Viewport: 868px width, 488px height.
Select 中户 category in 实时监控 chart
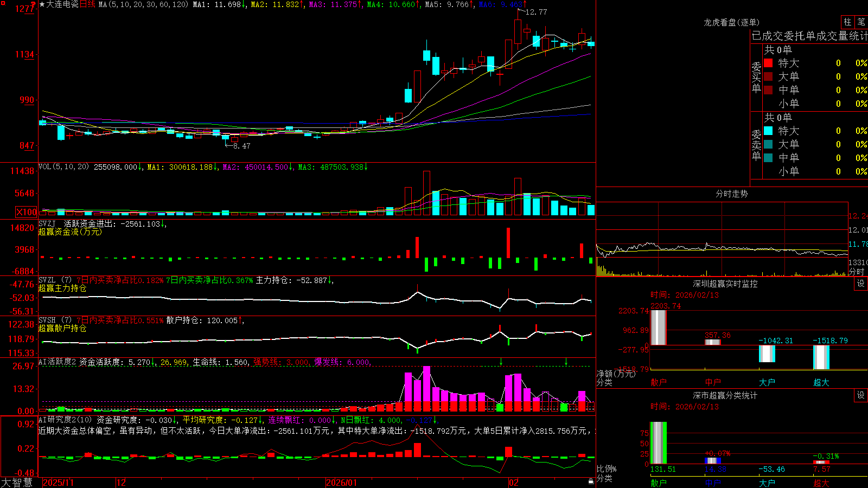point(713,382)
